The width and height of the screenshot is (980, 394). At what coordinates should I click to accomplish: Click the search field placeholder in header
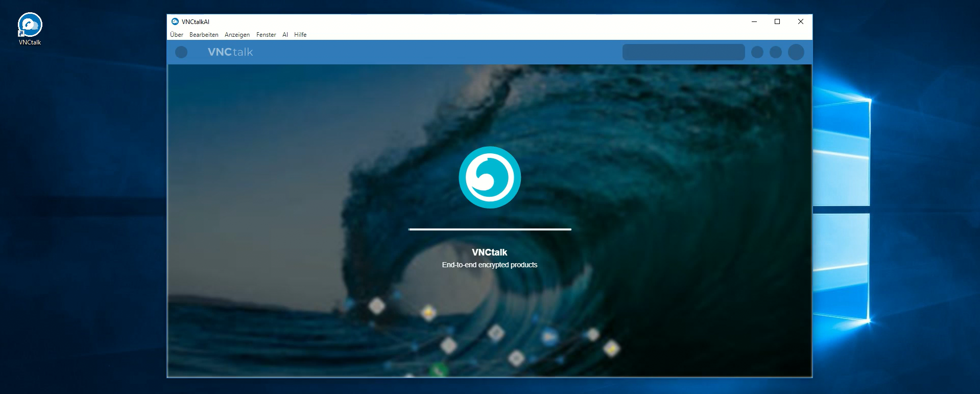[x=683, y=52]
